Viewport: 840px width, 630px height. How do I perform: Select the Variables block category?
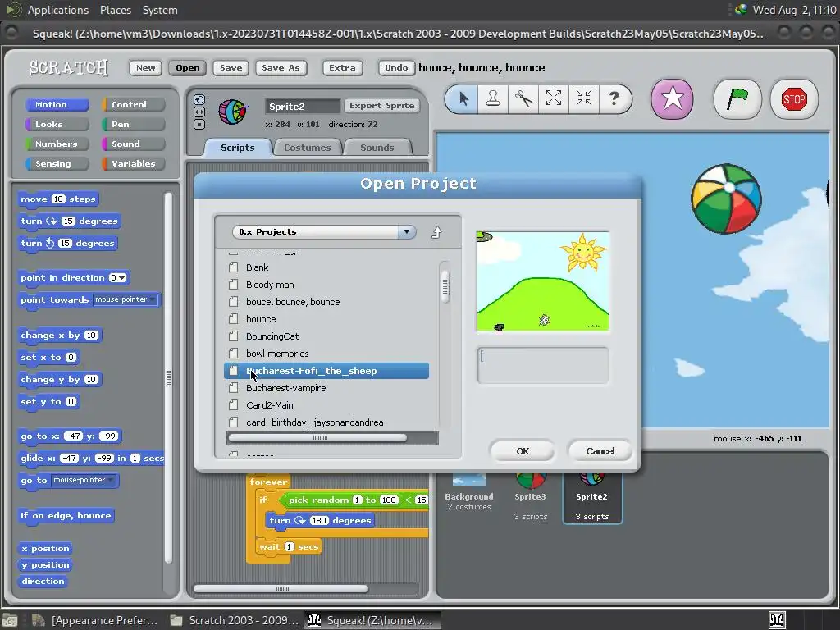[133, 163]
